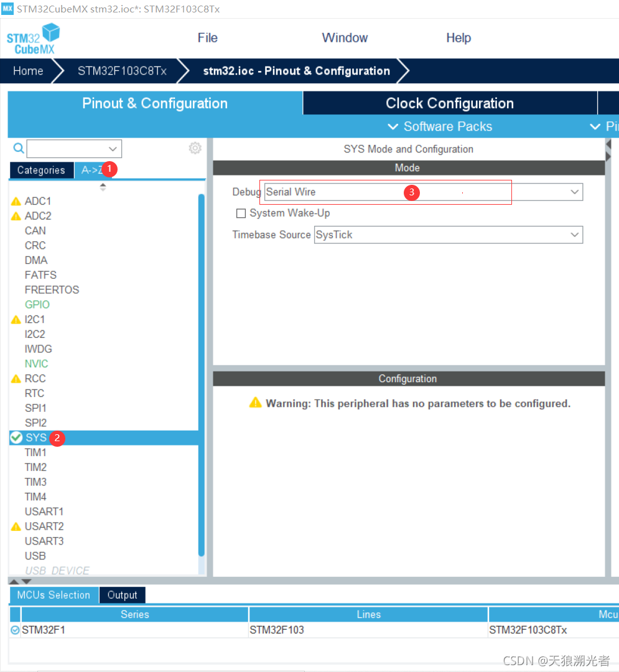
Task: Expand the Pinout menu chevron
Action: click(x=595, y=126)
